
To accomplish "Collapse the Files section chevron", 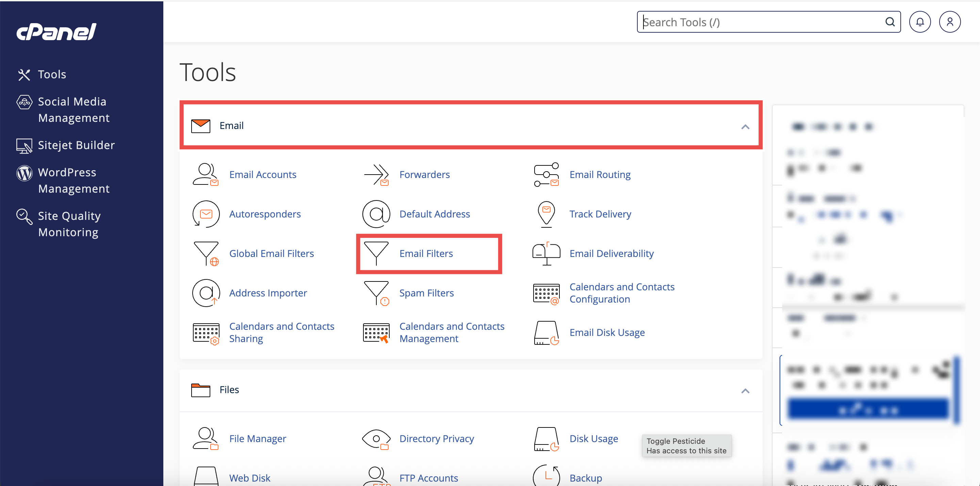I will [745, 391].
